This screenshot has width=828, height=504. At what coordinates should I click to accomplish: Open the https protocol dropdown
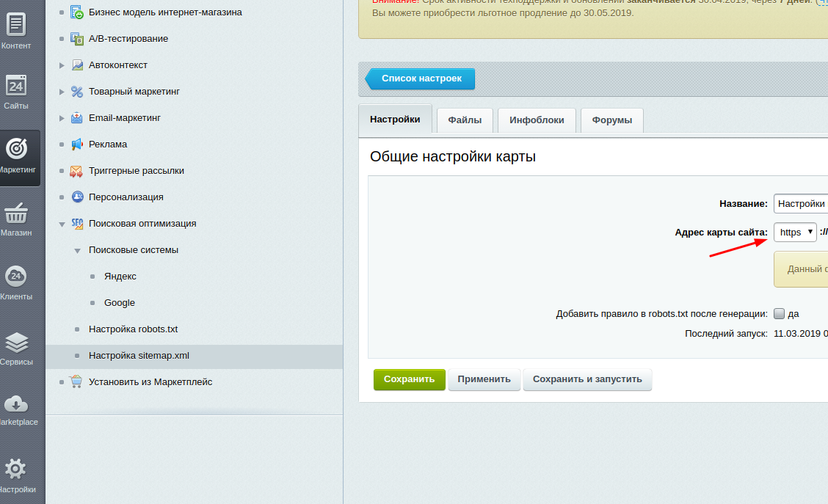795,232
